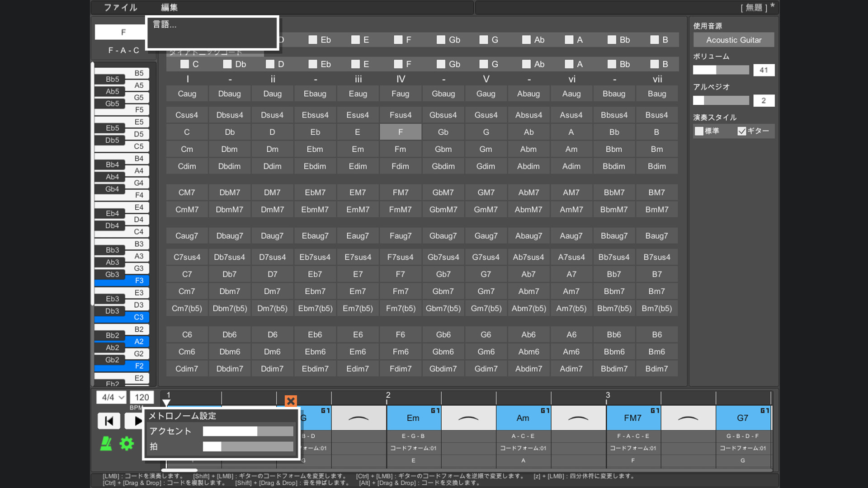Viewport: 868px width, 488px height.
Task: Click the skip-to-start playback button
Action: click(x=108, y=421)
